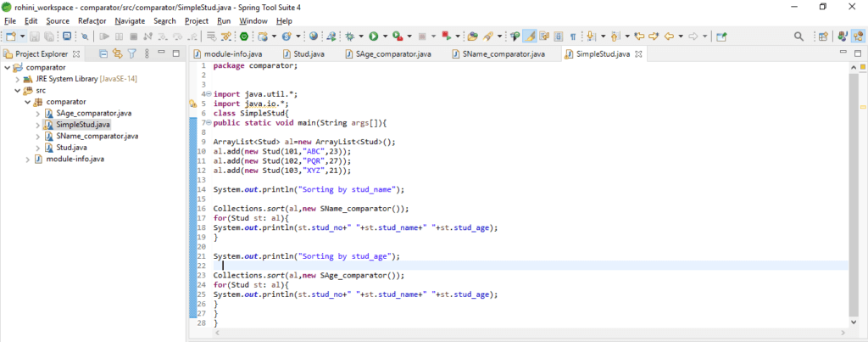The width and height of the screenshot is (868, 342).
Task: Open the Terminal console icon
Action: pyautogui.click(x=67, y=36)
